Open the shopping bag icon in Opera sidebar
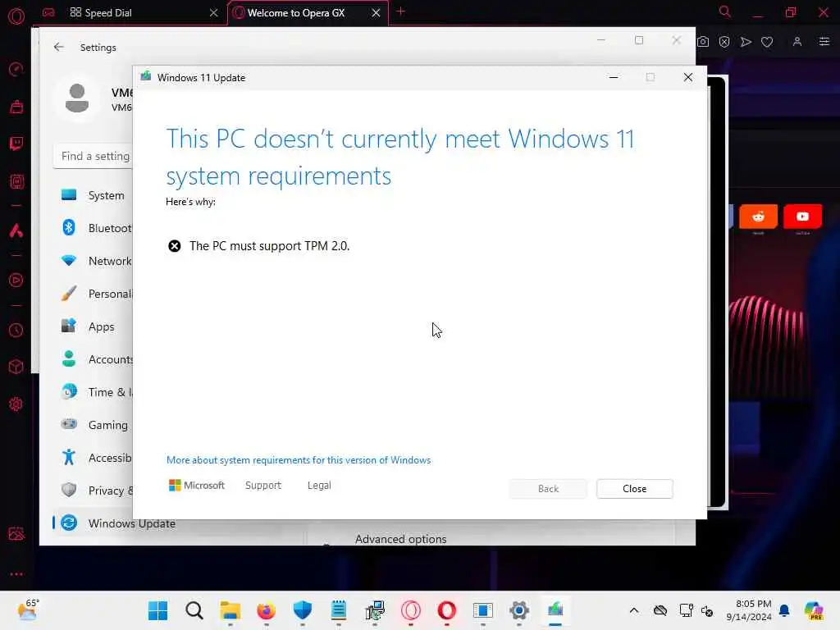This screenshot has height=630, width=840. tap(16, 107)
